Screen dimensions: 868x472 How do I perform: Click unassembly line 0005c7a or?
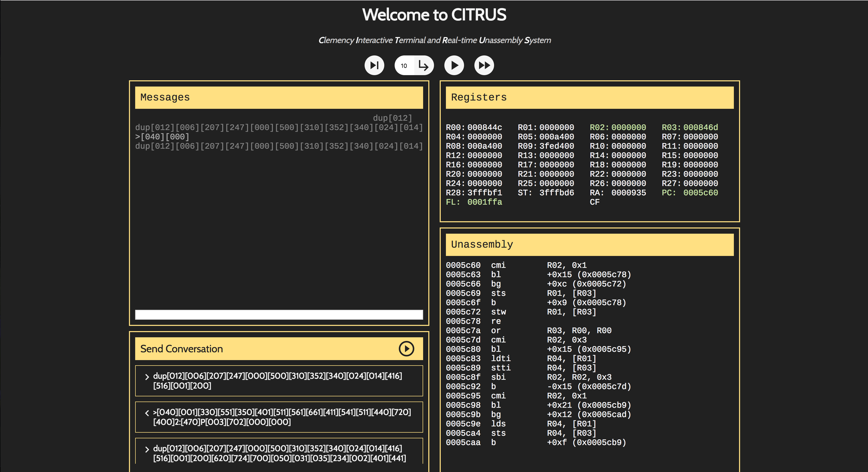529,330
